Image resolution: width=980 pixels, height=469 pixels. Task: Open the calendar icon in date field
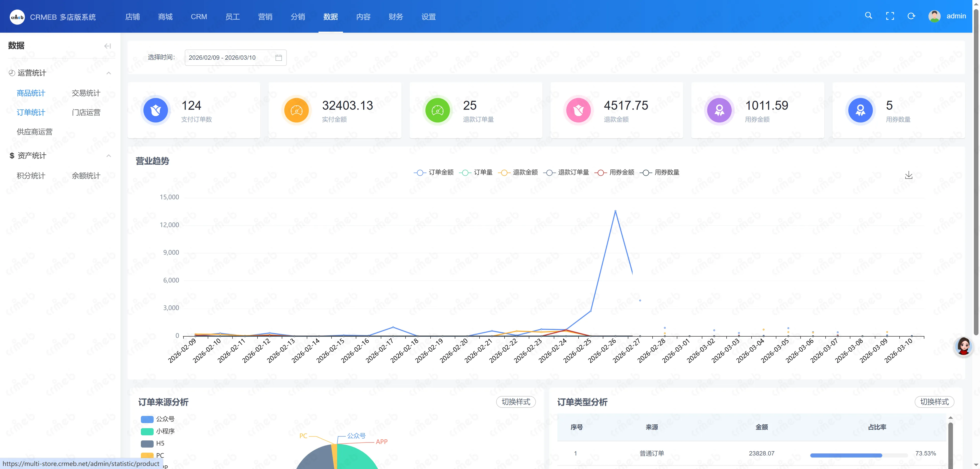tap(278, 57)
